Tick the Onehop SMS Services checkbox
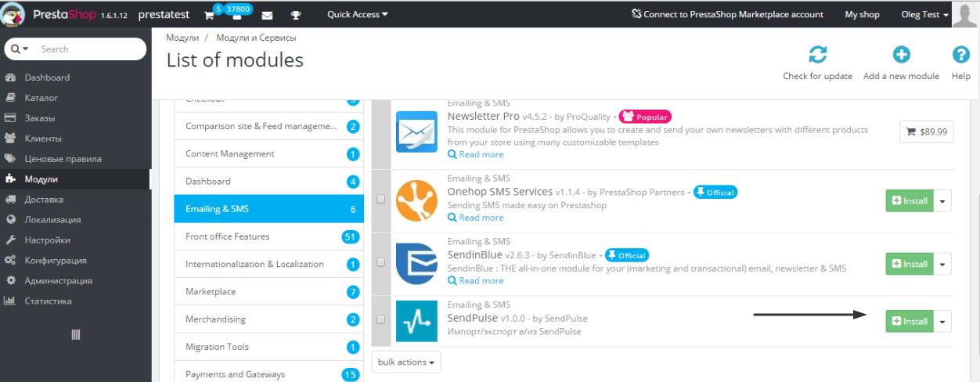Image resolution: width=980 pixels, height=382 pixels. (381, 200)
